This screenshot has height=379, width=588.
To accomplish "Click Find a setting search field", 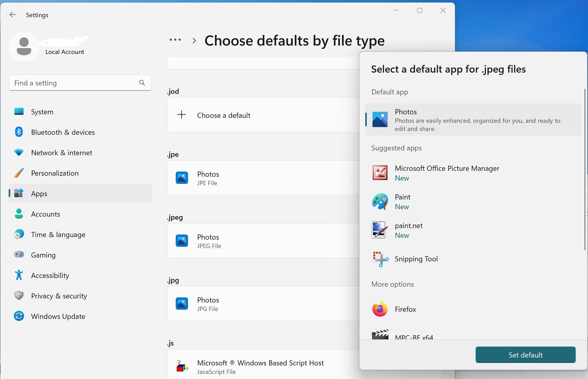I will [80, 83].
